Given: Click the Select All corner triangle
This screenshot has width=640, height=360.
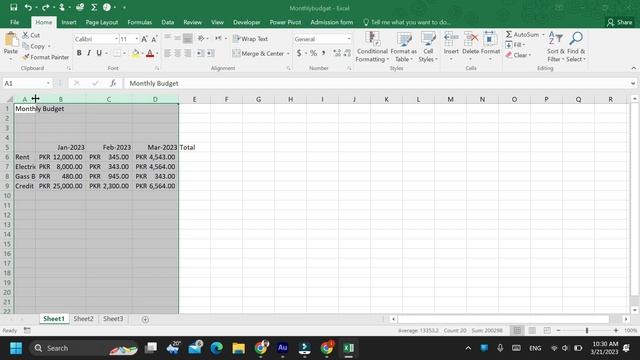Looking at the screenshot, I should (10, 99).
